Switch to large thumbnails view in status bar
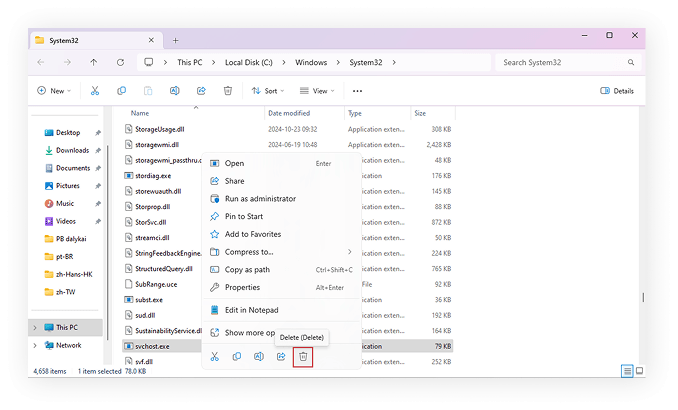678x410 pixels. tap(639, 371)
